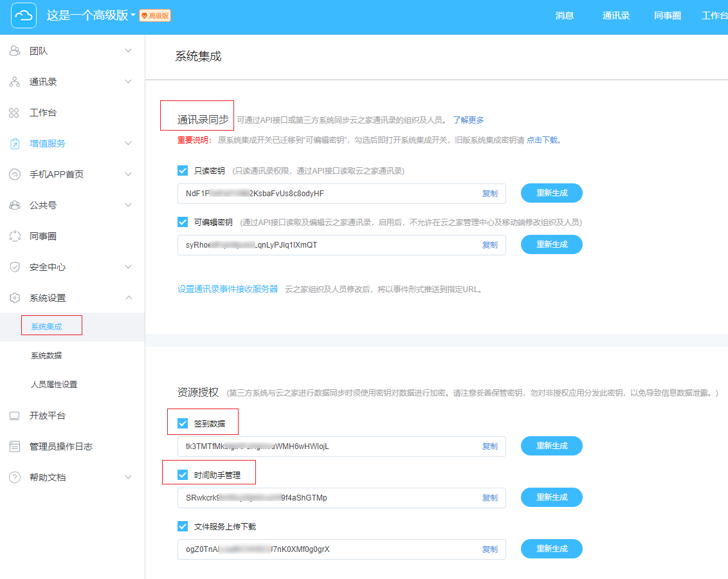The height and width of the screenshot is (579, 728).
Task: Collapse the 系统设置 section arrow
Action: (128, 298)
